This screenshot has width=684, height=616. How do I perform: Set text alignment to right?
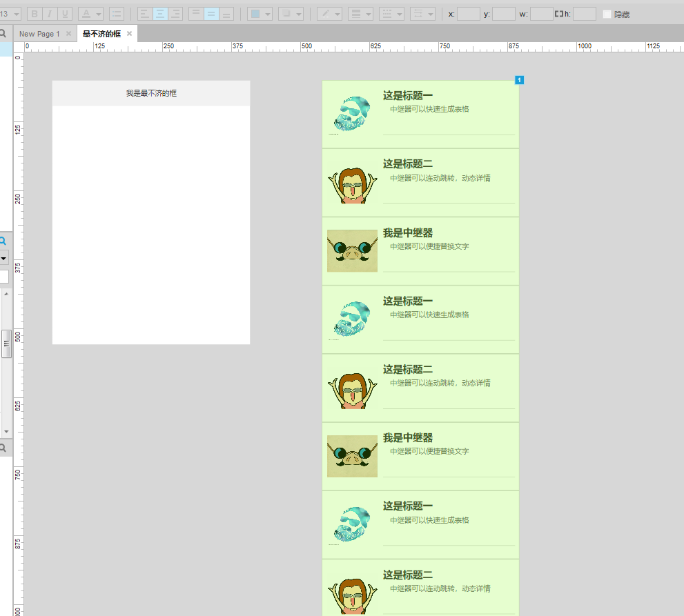175,12
